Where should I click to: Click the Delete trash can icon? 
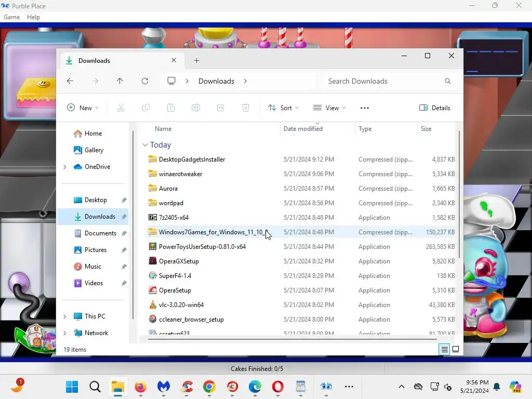[x=246, y=108]
